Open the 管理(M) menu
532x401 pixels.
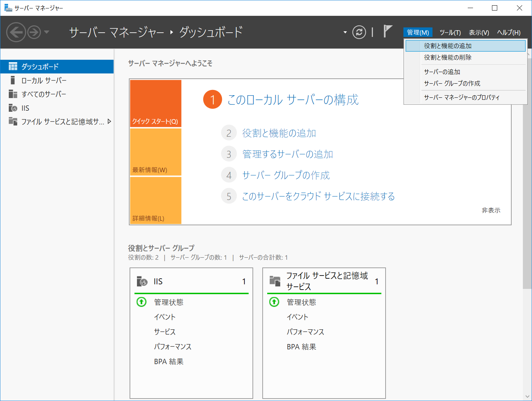[x=418, y=32]
